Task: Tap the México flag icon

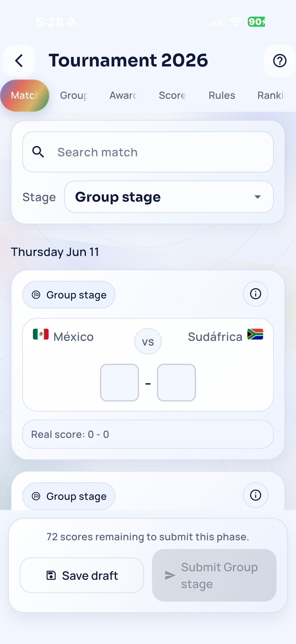Action: point(41,334)
